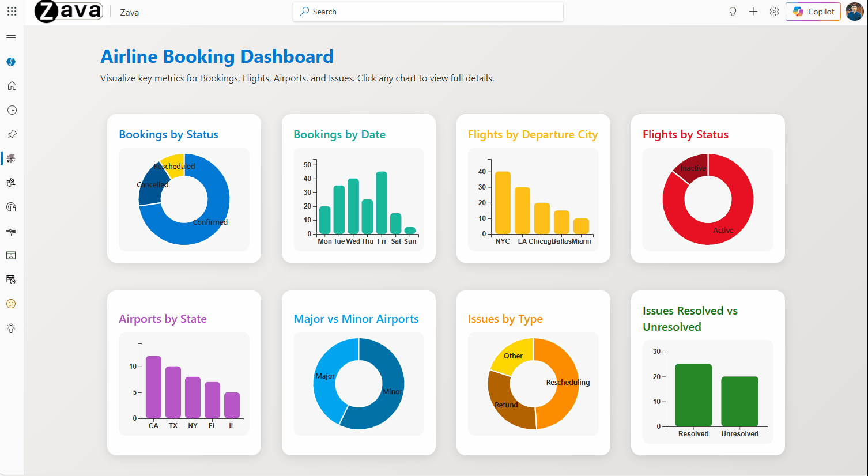
Task: Open the app launcher grid icon
Action: pos(12,12)
